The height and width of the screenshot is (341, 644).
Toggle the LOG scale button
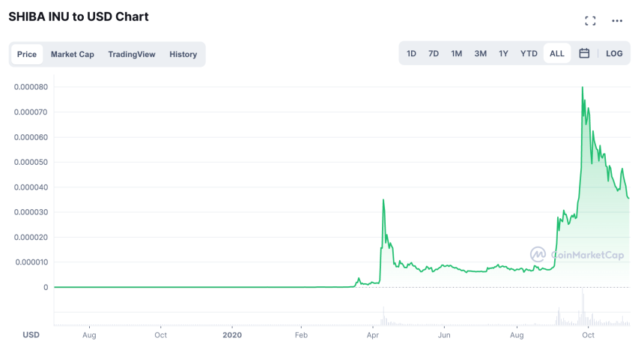614,54
